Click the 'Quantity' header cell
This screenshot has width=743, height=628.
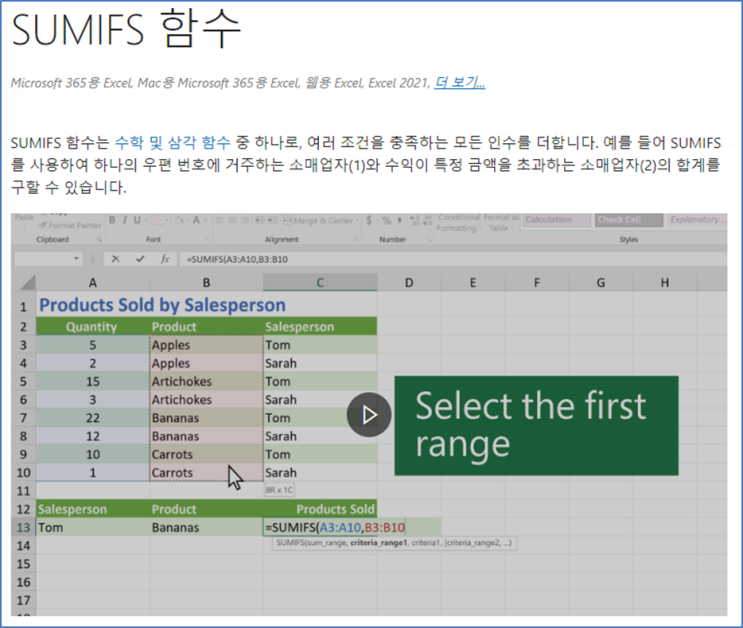(93, 327)
